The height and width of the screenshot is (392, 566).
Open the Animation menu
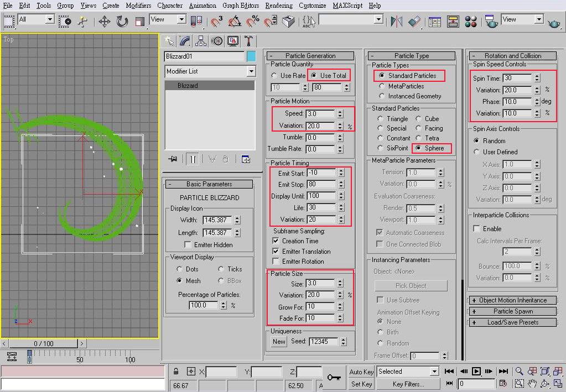tap(202, 6)
